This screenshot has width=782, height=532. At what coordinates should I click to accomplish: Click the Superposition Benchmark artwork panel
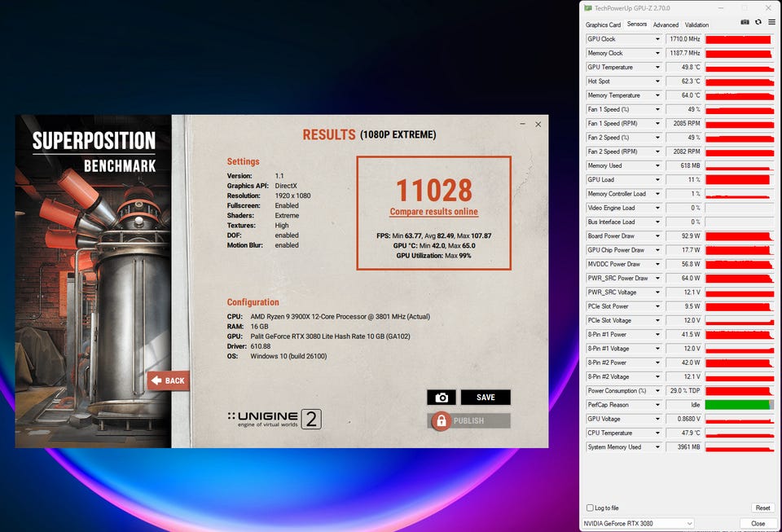pos(93,281)
